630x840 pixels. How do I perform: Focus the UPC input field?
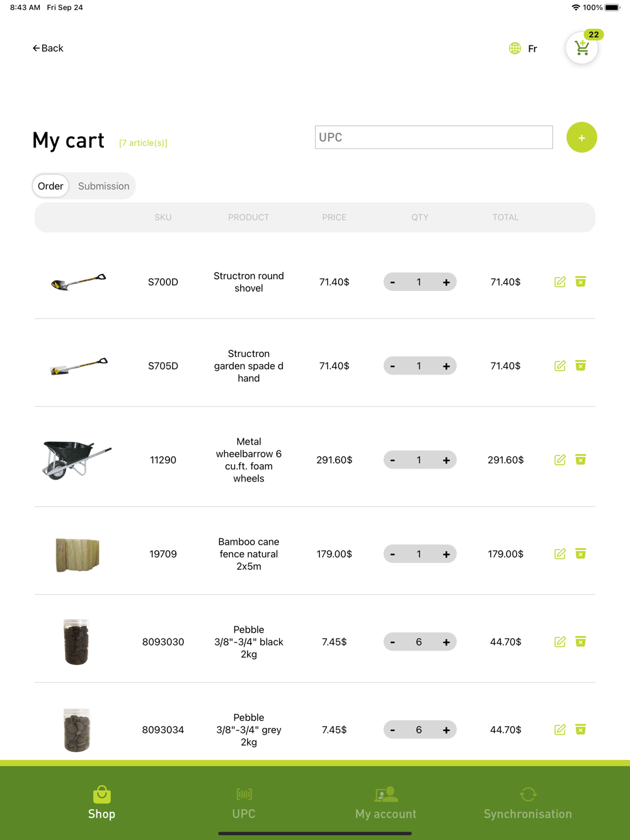tap(434, 137)
